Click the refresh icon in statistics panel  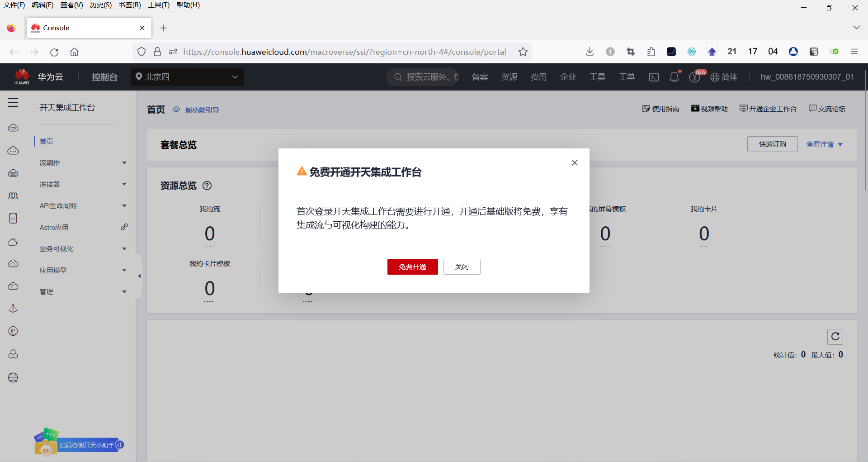pyautogui.click(x=835, y=337)
